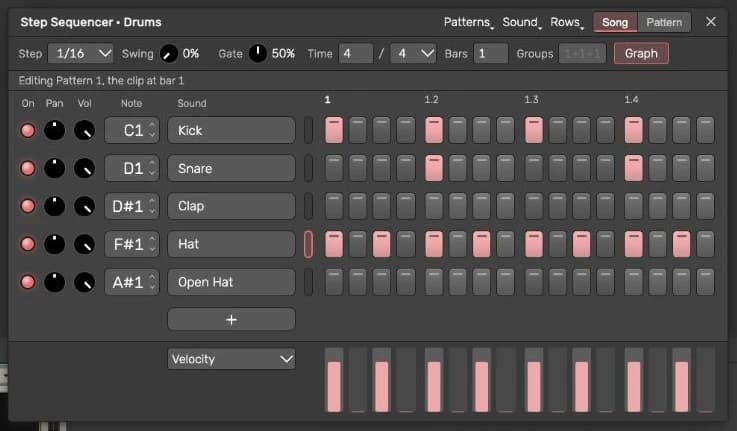Turn off the Hat row On button
Screen dimensions: 737x431
click(28, 244)
